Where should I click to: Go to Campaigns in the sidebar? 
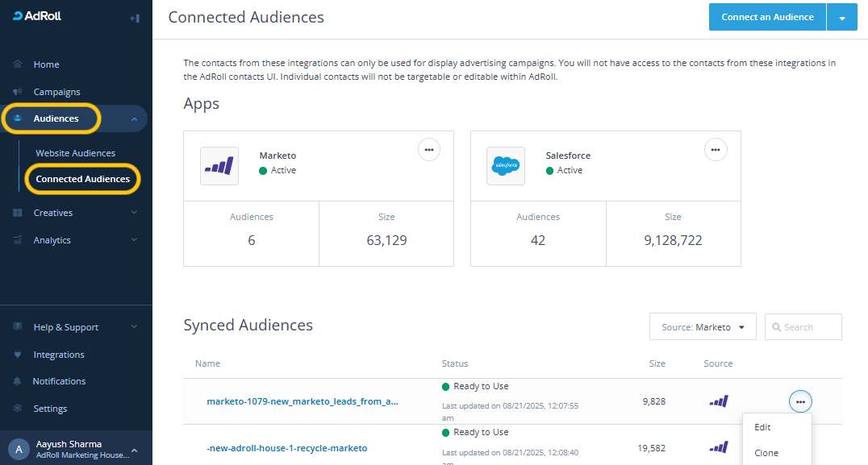point(56,92)
